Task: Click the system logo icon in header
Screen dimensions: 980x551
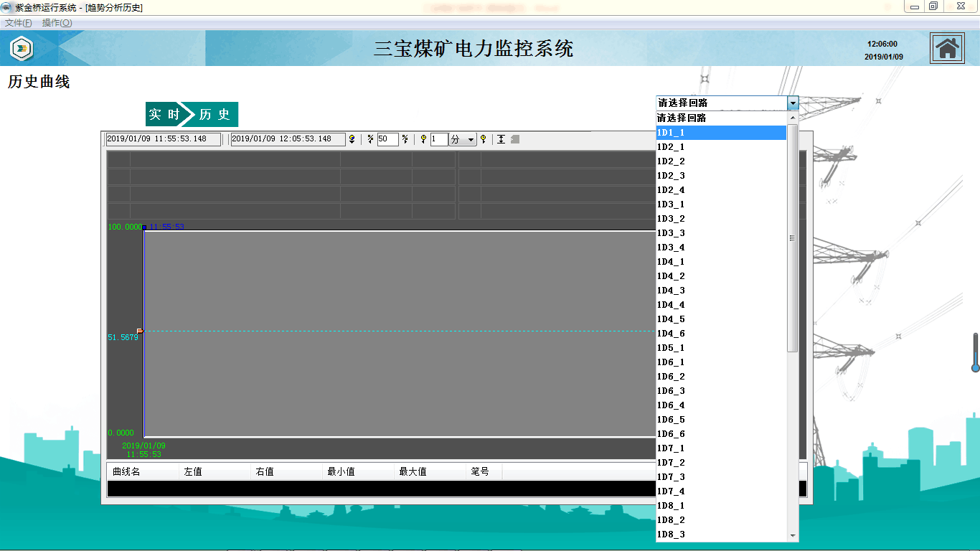Action: click(x=22, y=48)
